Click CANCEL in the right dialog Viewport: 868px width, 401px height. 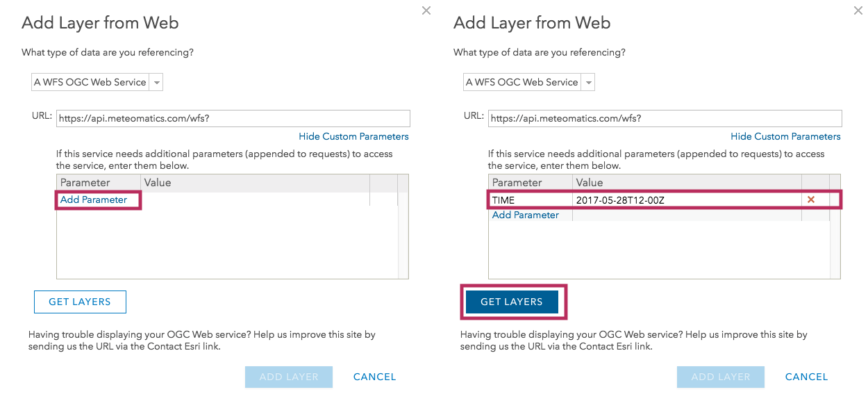point(806,377)
